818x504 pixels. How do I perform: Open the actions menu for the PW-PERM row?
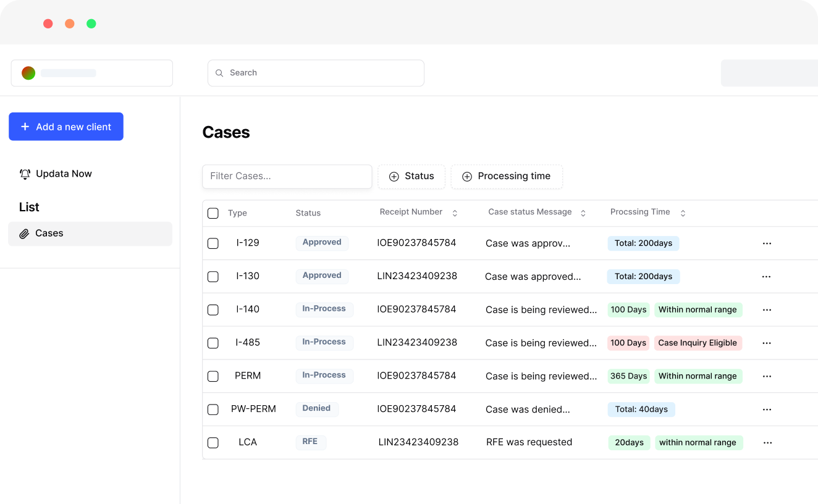tap(767, 409)
